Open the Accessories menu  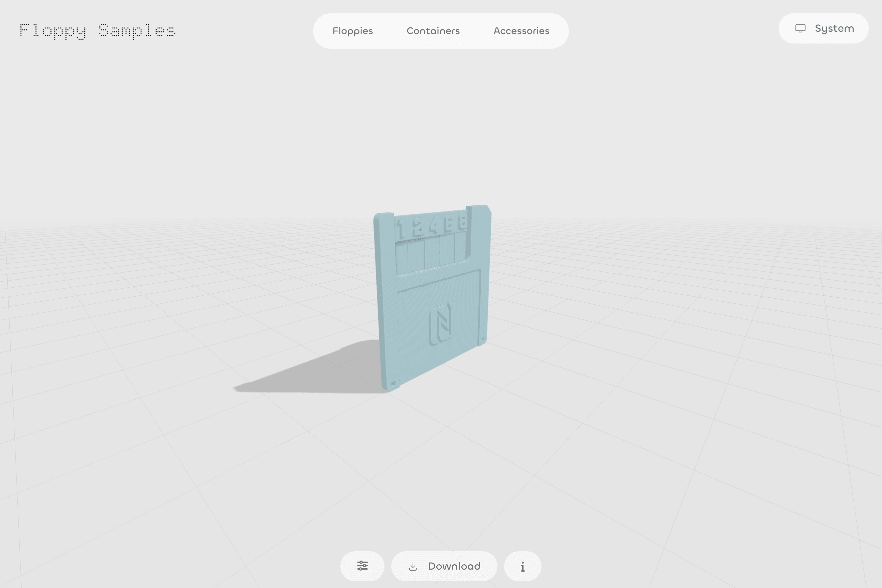point(521,31)
